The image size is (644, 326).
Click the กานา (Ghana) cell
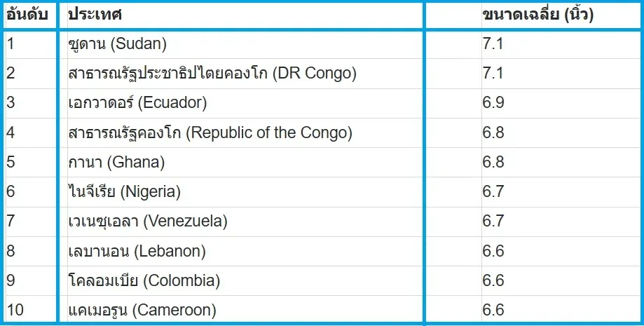[116, 163]
